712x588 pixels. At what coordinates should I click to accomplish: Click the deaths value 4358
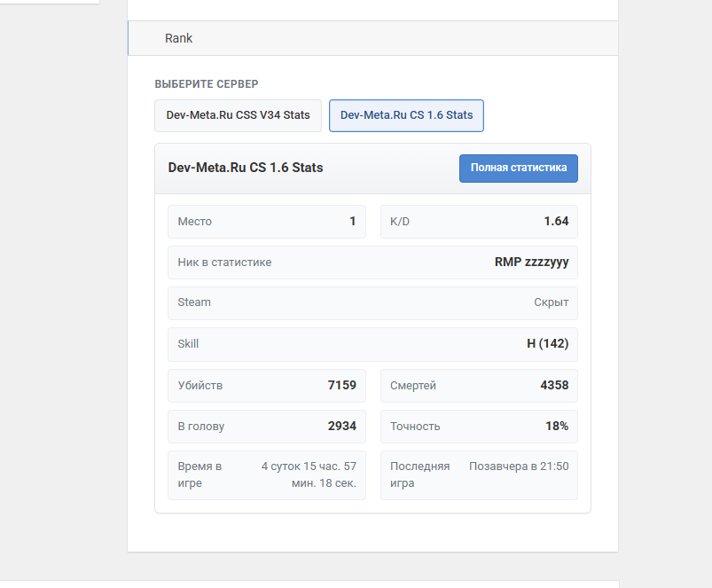point(554,385)
